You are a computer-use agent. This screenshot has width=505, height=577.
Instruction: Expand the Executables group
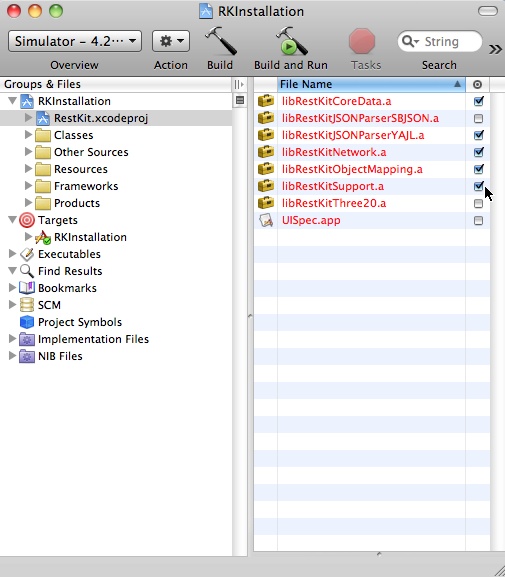click(x=12, y=254)
